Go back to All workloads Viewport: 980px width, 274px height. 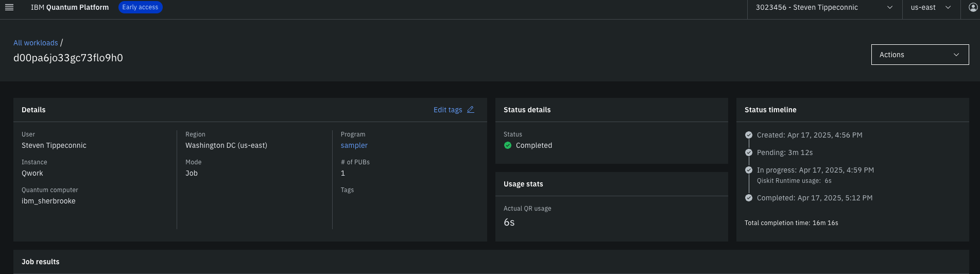(x=36, y=43)
